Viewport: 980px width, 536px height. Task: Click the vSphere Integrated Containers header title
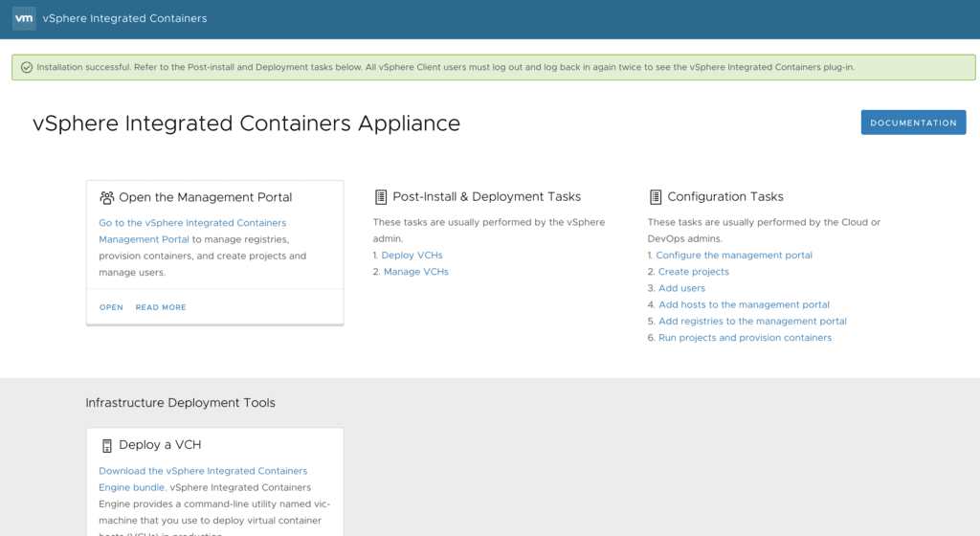click(124, 18)
